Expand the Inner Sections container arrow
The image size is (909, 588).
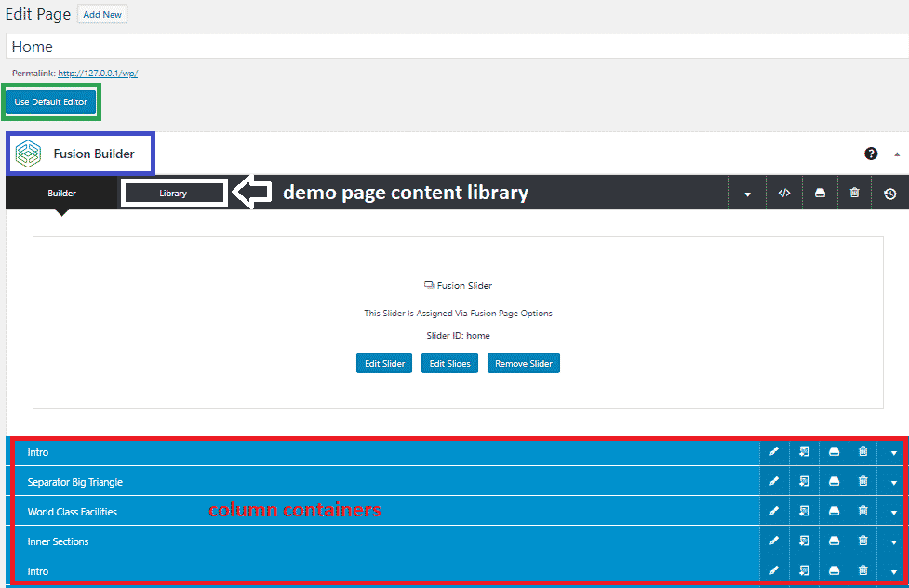pyautogui.click(x=893, y=542)
